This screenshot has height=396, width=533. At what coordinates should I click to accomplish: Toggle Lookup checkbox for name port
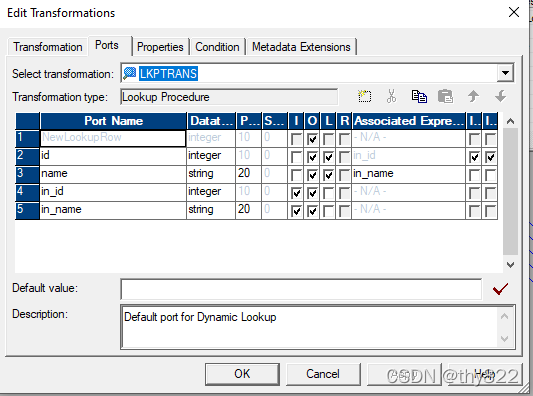pos(328,175)
